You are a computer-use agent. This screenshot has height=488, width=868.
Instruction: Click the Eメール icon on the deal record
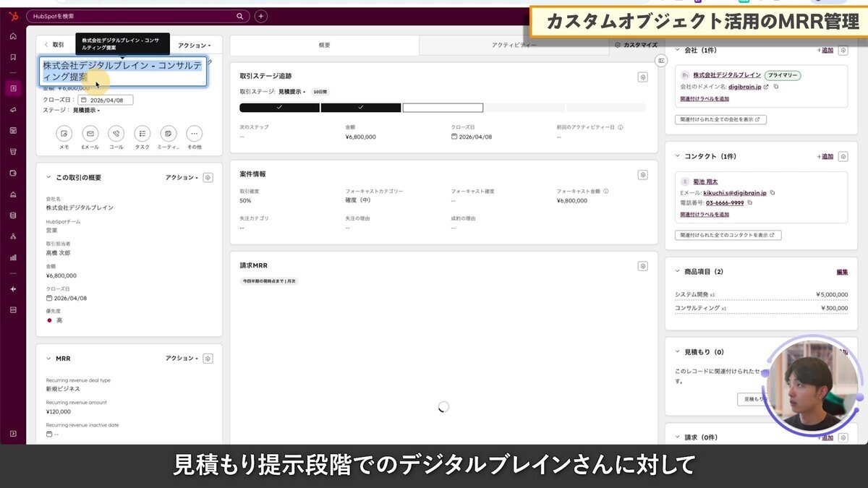[x=90, y=134]
